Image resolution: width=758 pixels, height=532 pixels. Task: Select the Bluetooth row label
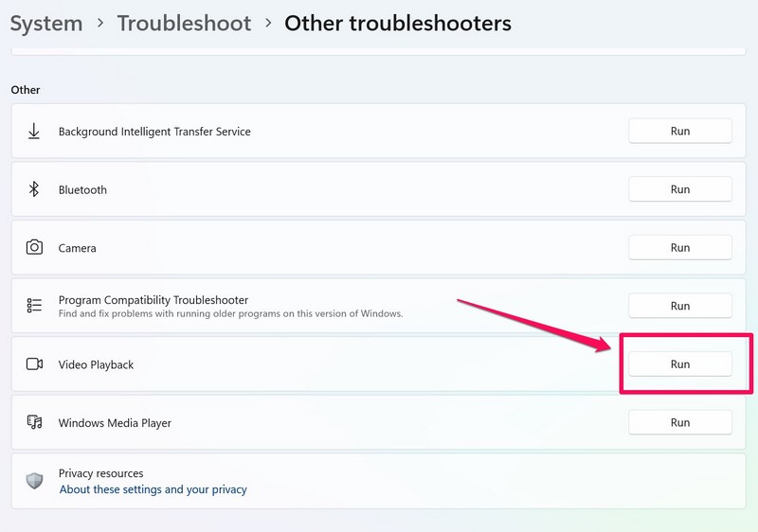[x=82, y=189]
